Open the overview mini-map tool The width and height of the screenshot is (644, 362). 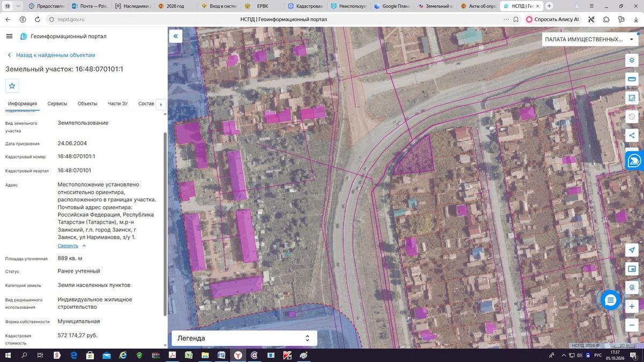coord(632,269)
